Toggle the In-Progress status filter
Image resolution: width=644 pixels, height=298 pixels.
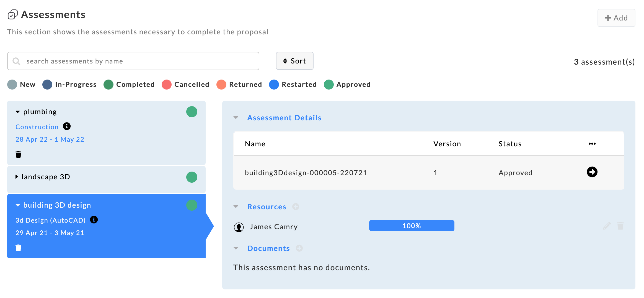coord(69,85)
